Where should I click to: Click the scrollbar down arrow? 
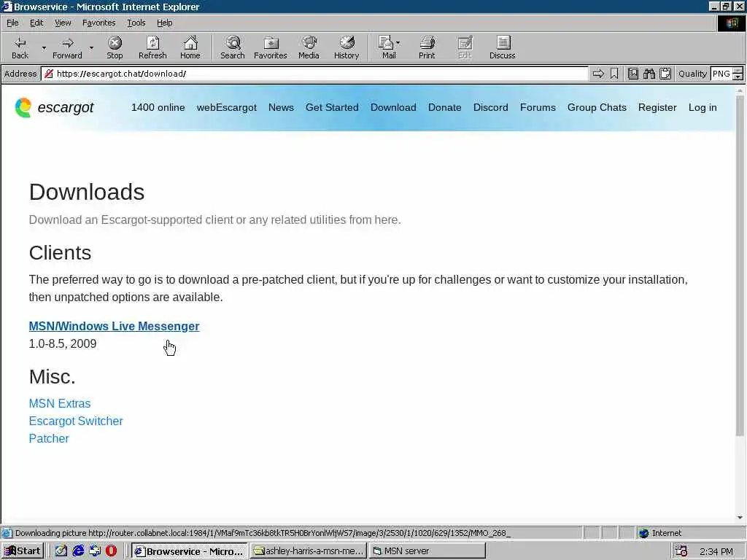(x=740, y=518)
